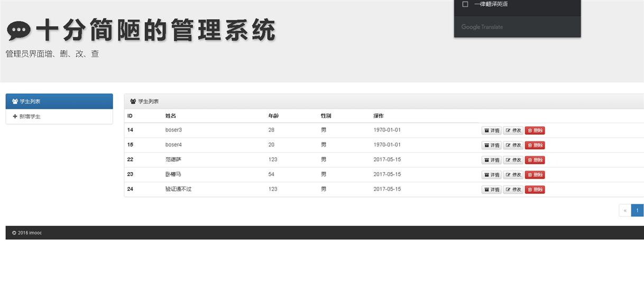Viewport: 644px width, 303px height.
Task: View details (详情) for student ID 23
Action: click(491, 175)
